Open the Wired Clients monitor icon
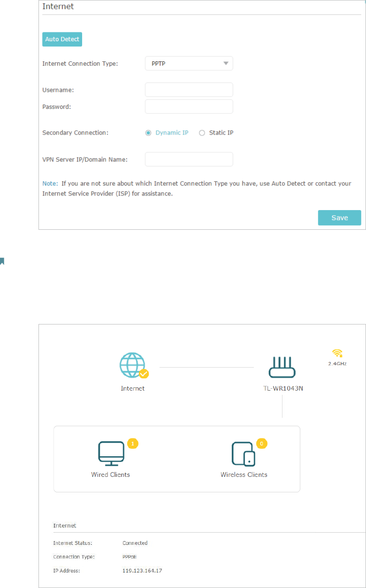366x588 pixels. tap(112, 454)
